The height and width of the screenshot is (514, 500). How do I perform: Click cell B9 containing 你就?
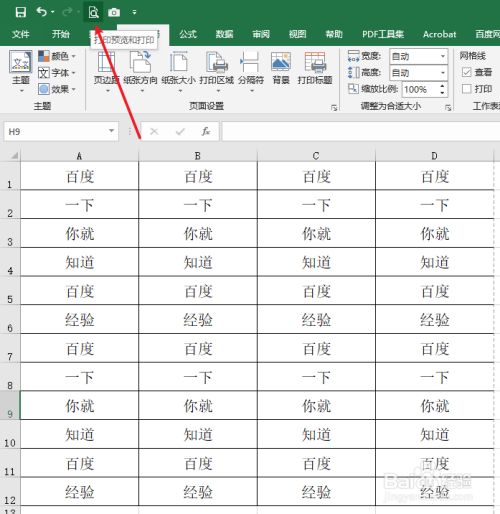[198, 406]
